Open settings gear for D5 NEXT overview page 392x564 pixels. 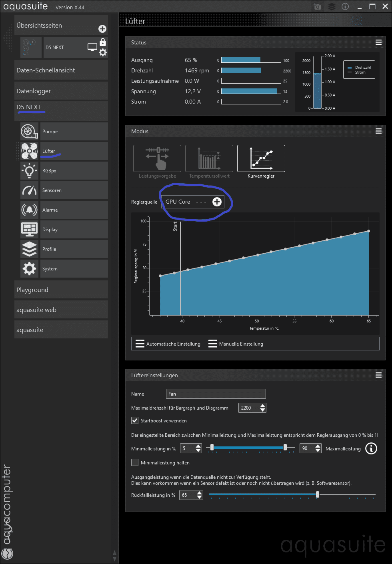(103, 52)
